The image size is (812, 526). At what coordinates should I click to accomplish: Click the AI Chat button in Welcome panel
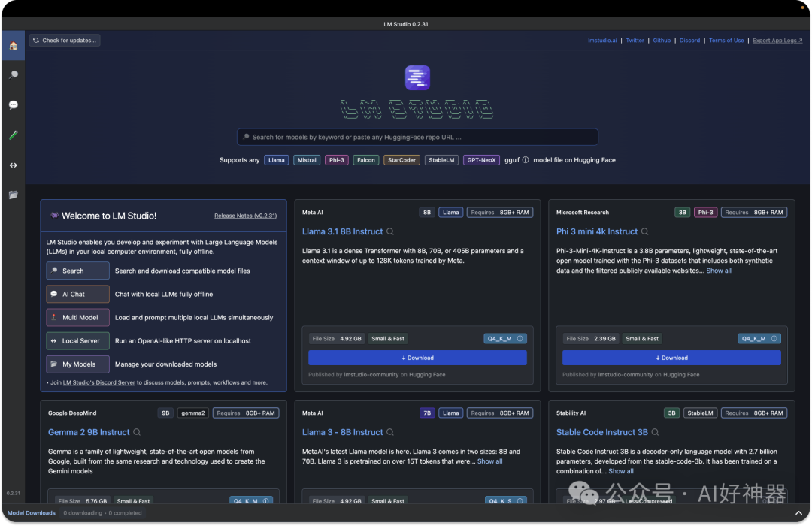[77, 294]
